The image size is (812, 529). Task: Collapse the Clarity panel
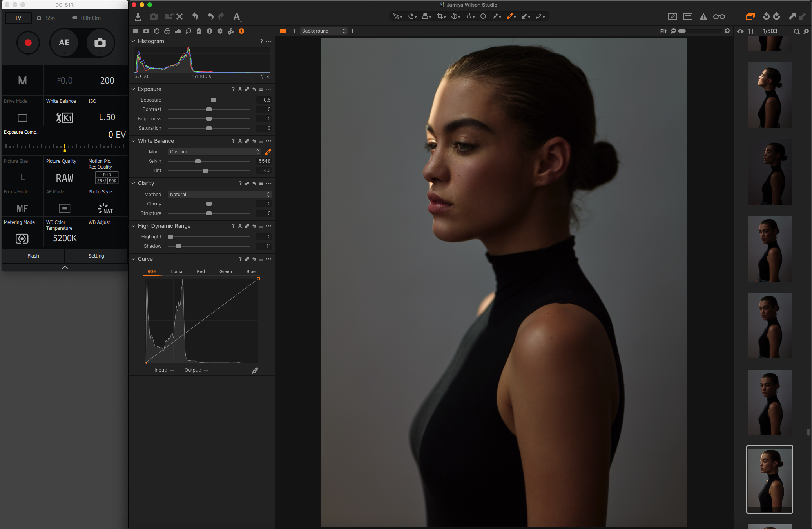click(x=133, y=183)
